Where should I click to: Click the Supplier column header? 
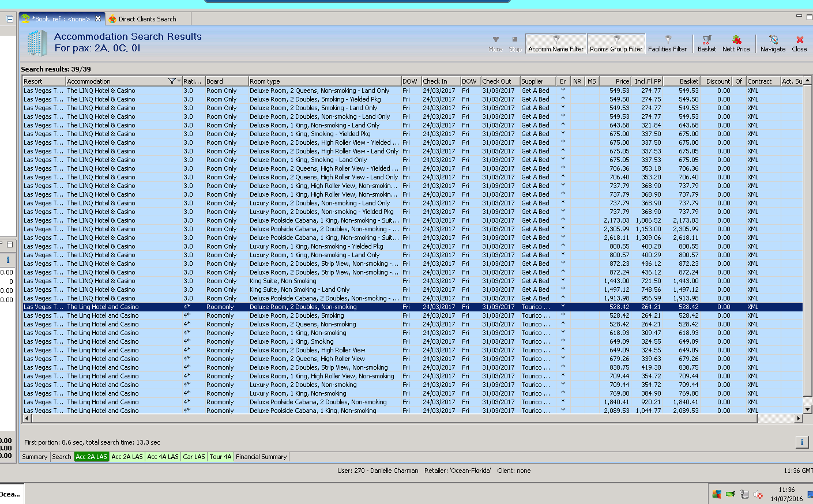coord(537,81)
